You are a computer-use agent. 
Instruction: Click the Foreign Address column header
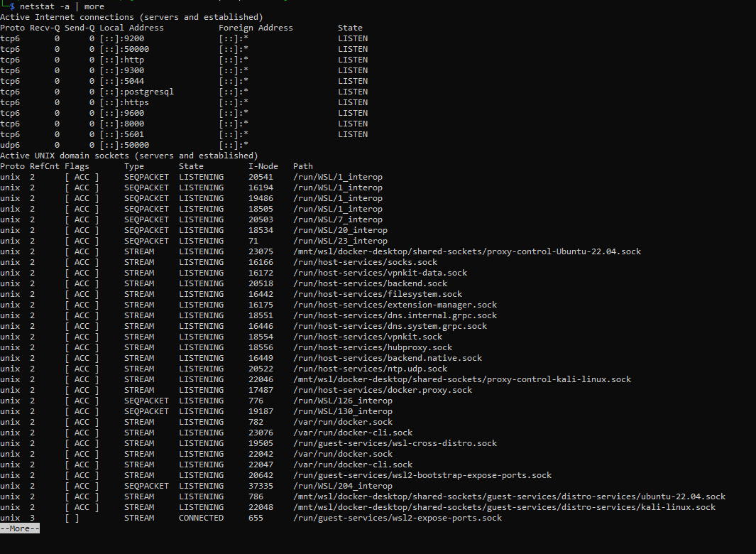pos(256,27)
